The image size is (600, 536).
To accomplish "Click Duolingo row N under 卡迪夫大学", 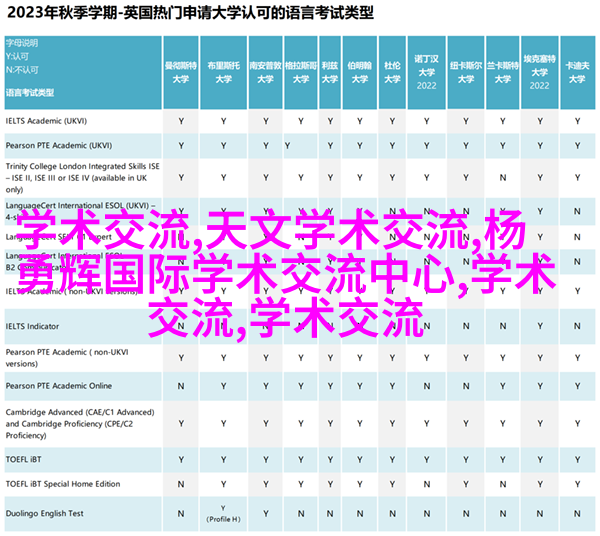I will pyautogui.click(x=577, y=513).
